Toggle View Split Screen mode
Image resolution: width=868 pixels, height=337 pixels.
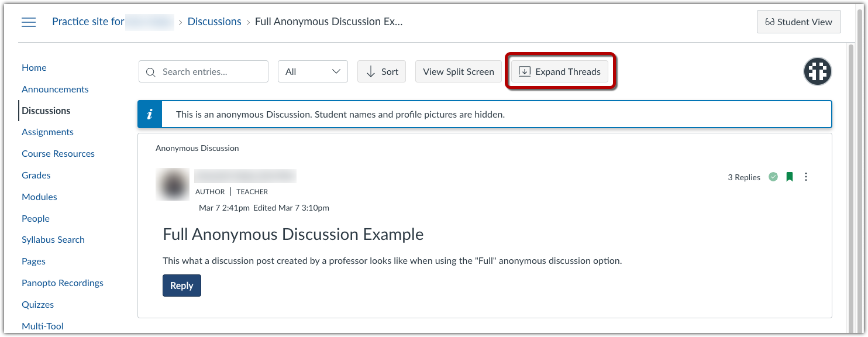(458, 71)
